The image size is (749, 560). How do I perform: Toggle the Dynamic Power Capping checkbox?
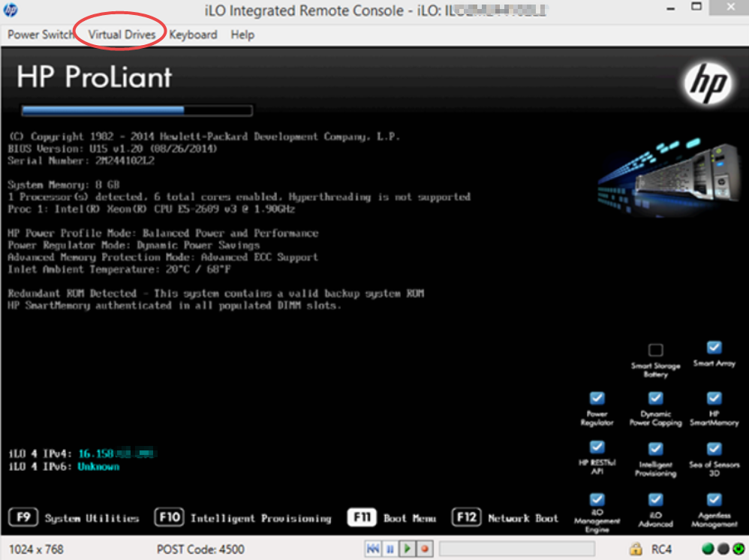point(655,398)
